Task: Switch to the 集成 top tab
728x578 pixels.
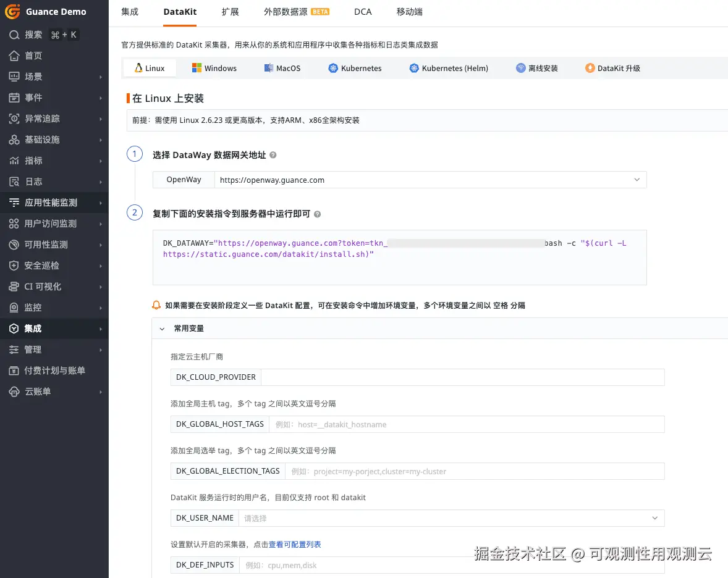Action: [x=130, y=12]
